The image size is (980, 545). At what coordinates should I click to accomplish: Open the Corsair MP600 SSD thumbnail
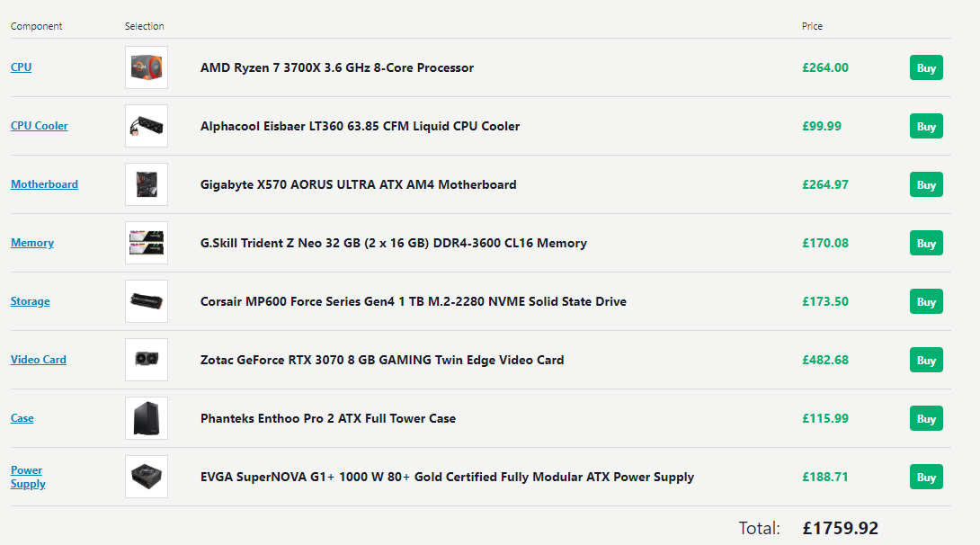147,301
